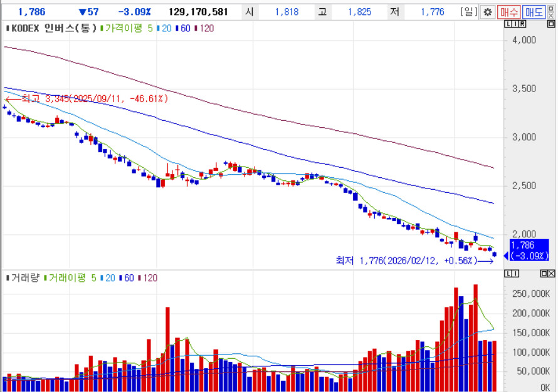Click the 100,000K volume axis label
This screenshot has width=558, height=392.
coord(531,352)
